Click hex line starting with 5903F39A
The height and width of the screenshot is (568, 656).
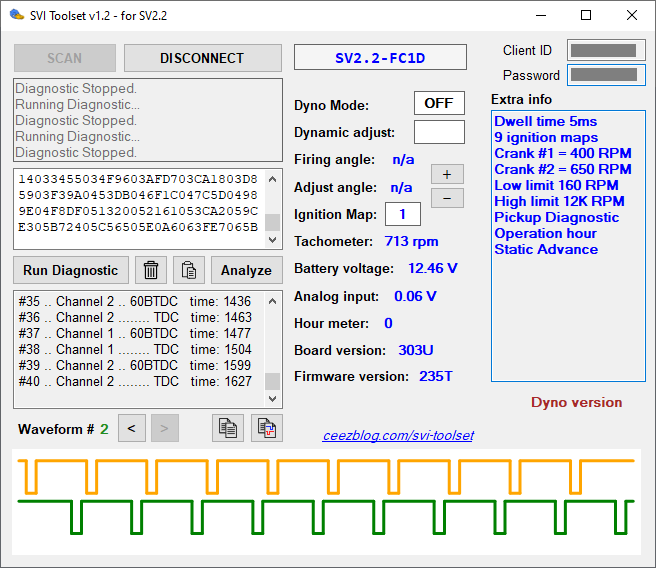138,195
